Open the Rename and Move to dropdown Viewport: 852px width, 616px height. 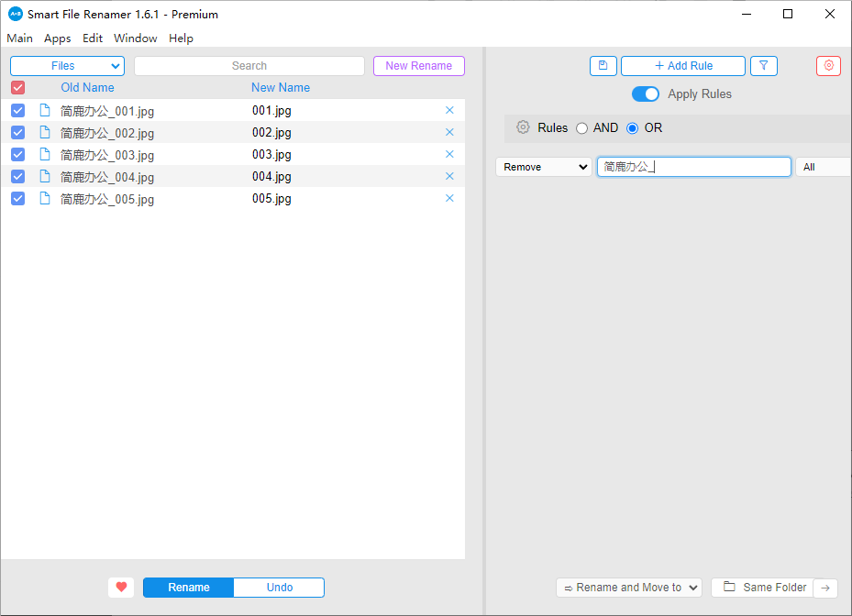point(628,588)
